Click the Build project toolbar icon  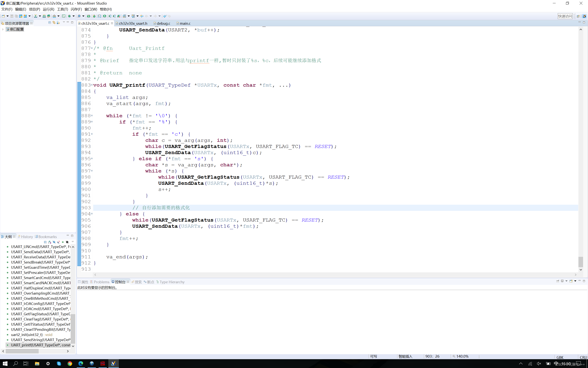[x=35, y=16]
